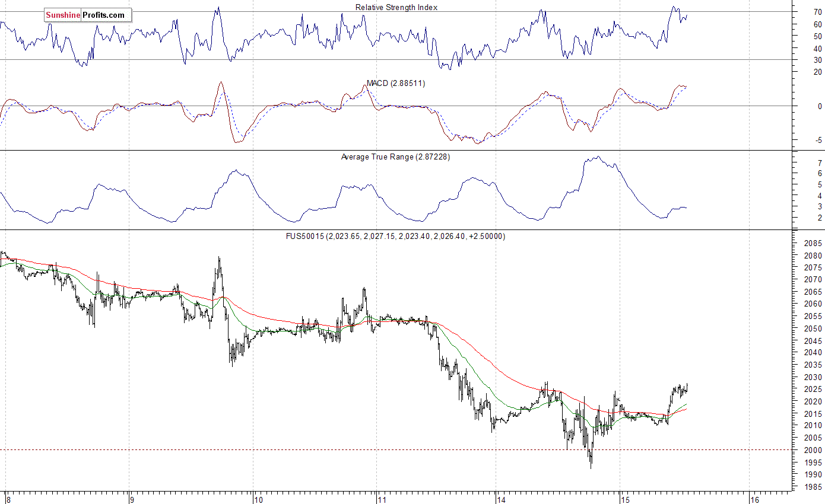825x504 pixels.
Task: Click date label 15 on time axis
Action: (x=624, y=499)
